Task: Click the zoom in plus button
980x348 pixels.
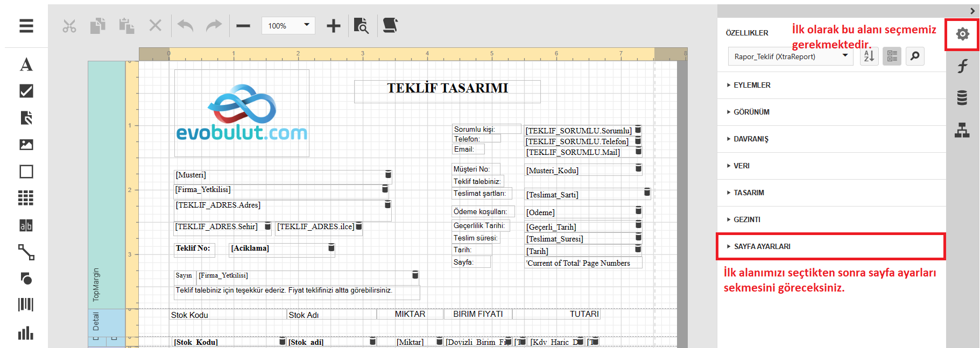Action: click(x=334, y=26)
